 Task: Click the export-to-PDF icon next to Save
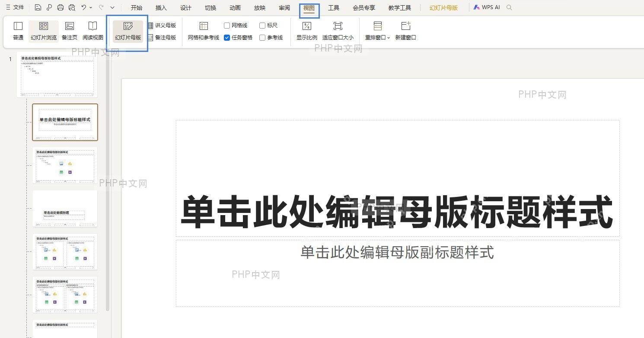[x=49, y=7]
